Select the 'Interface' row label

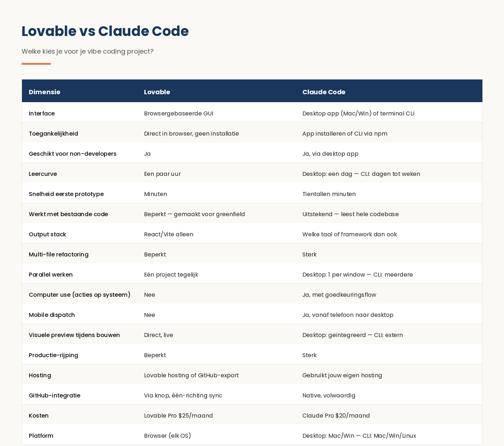pos(42,114)
